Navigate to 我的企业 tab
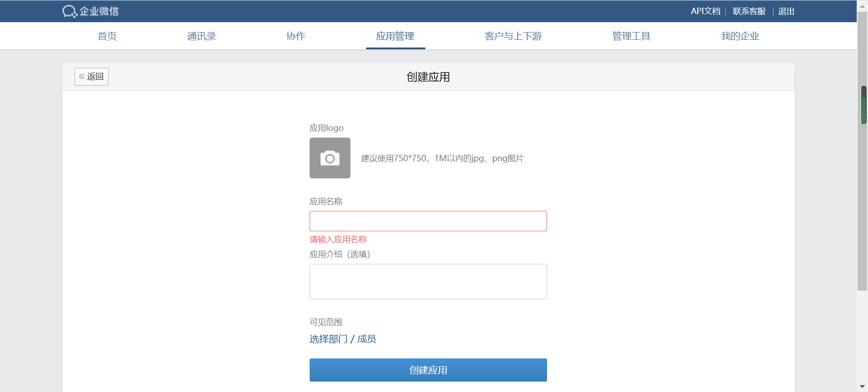The image size is (868, 392). click(740, 36)
